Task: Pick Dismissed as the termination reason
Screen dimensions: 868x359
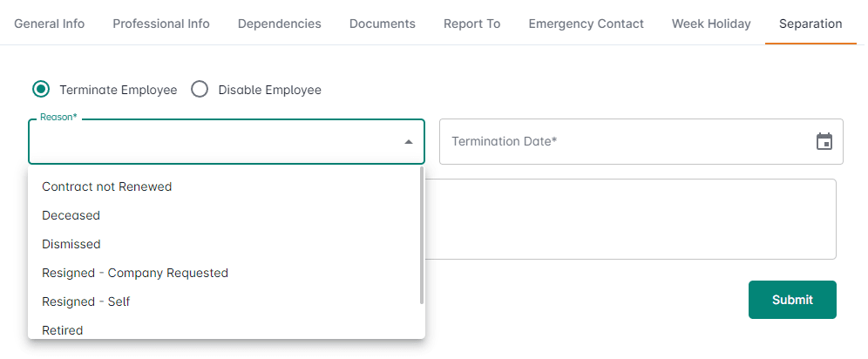Action: coord(71,244)
